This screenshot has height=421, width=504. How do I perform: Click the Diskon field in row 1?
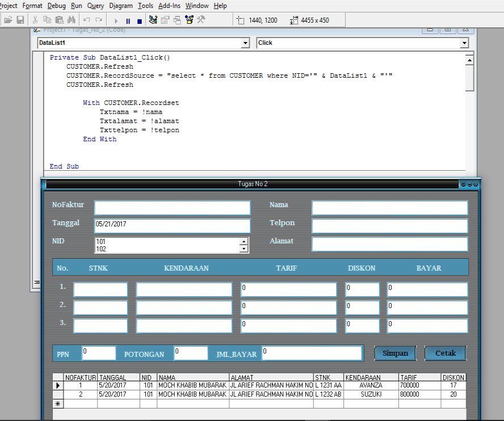pos(362,289)
